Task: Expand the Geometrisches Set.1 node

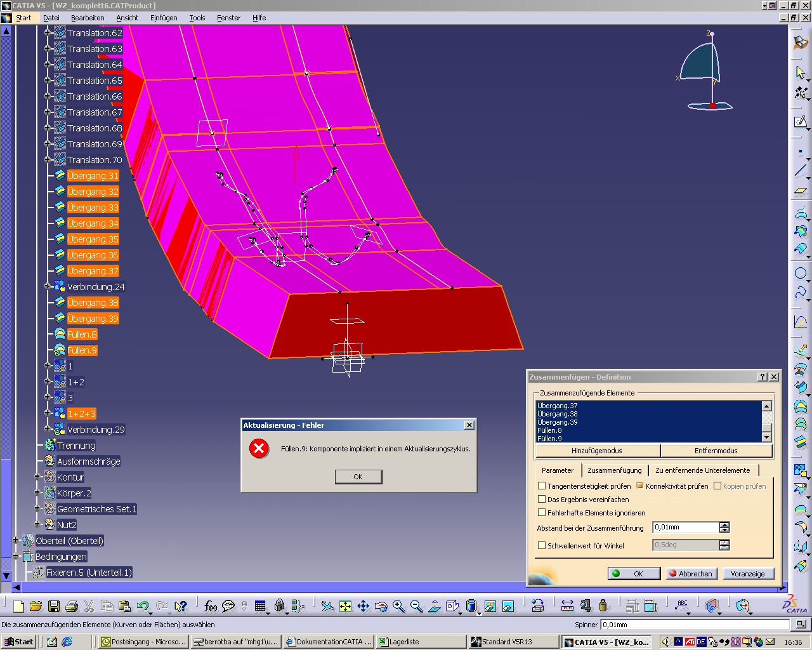Action: [37, 509]
